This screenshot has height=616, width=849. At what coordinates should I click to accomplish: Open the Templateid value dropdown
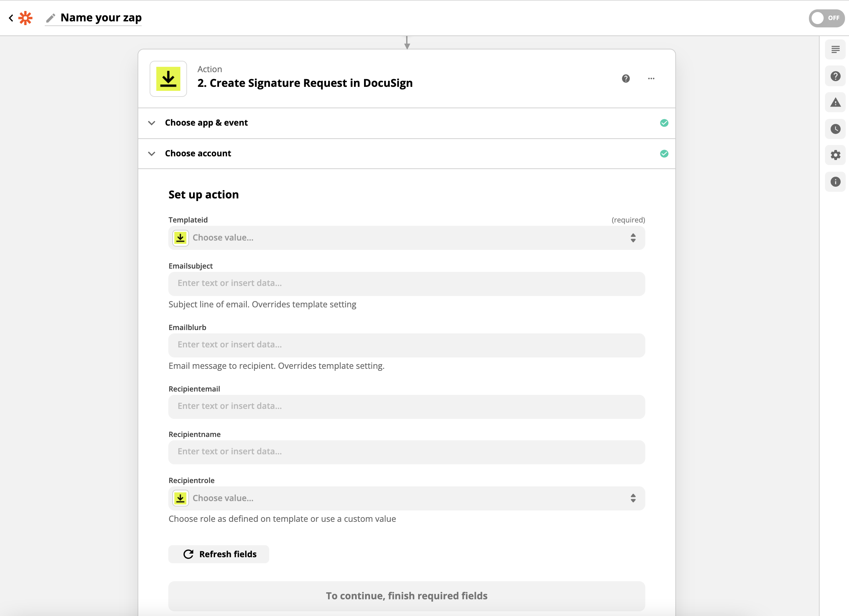point(406,238)
